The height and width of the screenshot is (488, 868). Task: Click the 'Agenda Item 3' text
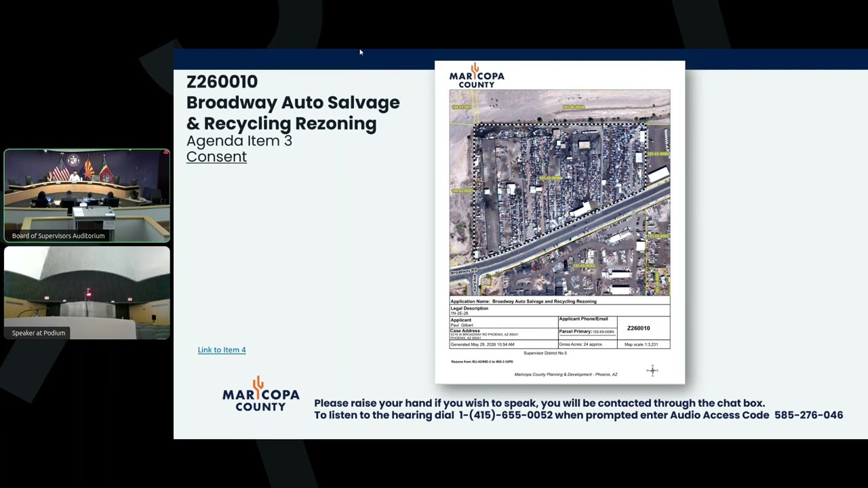[x=239, y=141]
